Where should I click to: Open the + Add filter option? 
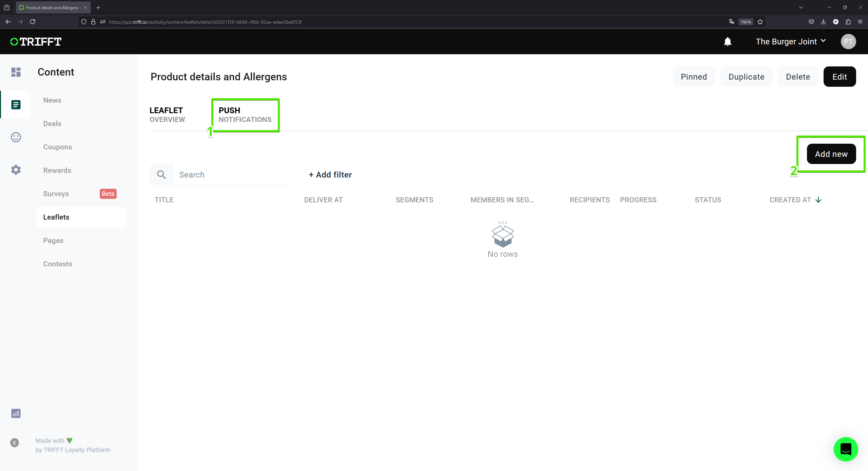[330, 175]
